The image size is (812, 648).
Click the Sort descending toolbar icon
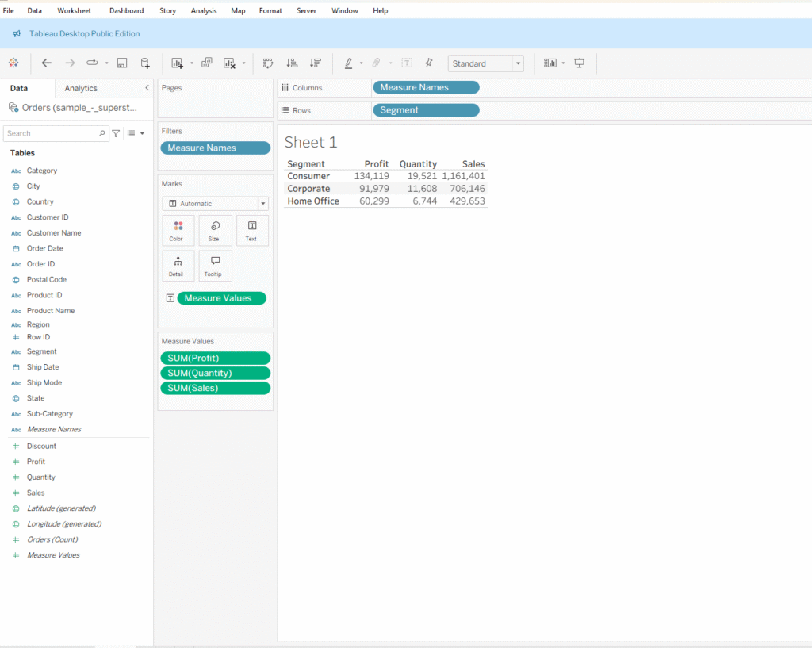click(315, 63)
